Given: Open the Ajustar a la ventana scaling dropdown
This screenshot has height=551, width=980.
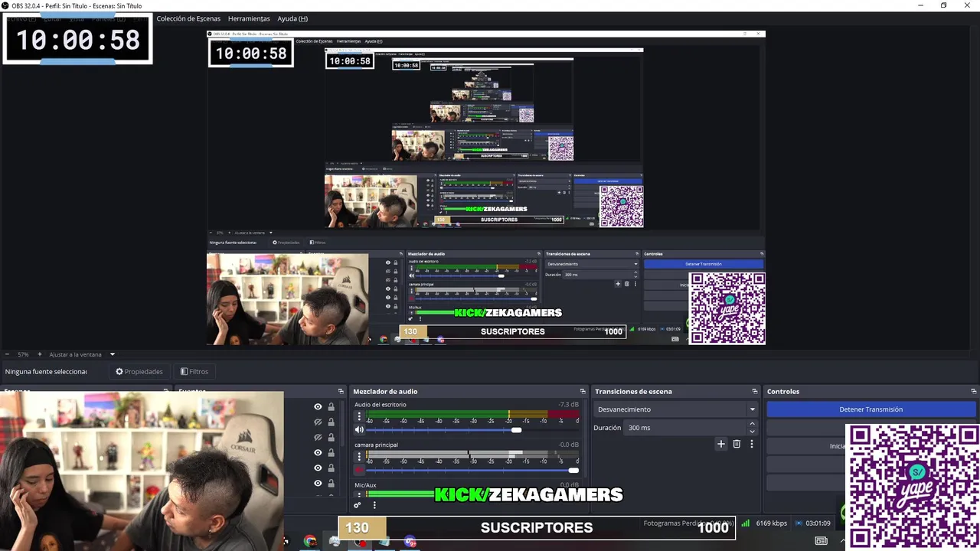Looking at the screenshot, I should (x=82, y=354).
